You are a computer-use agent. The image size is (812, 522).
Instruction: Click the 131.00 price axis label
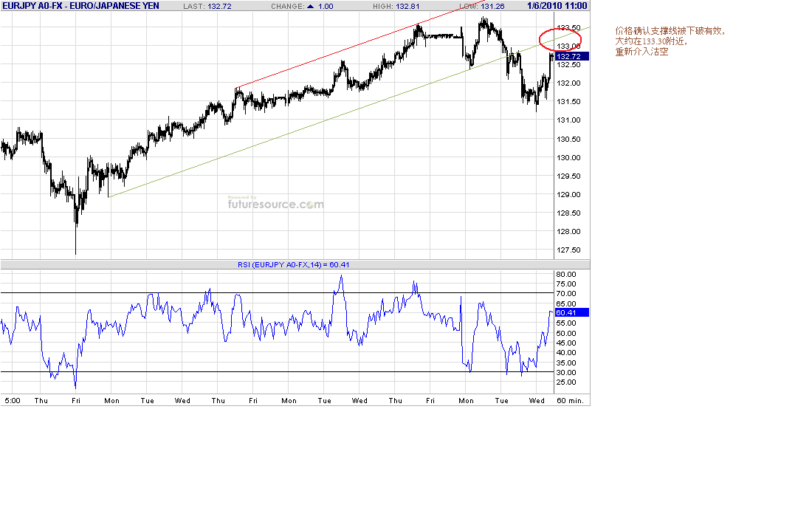tap(568, 120)
